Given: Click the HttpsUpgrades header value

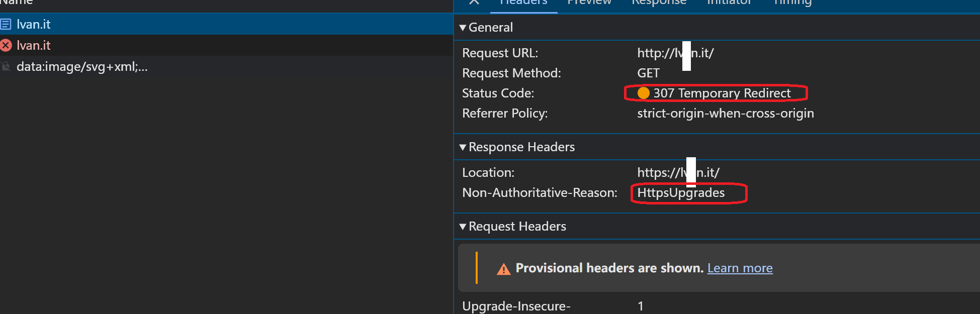Looking at the screenshot, I should click(x=681, y=193).
